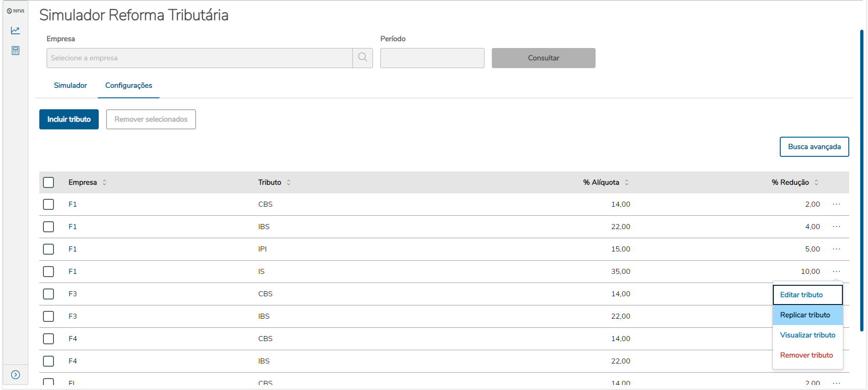
Task: Open actions menu for F1 IPI row
Action: pos(836,249)
